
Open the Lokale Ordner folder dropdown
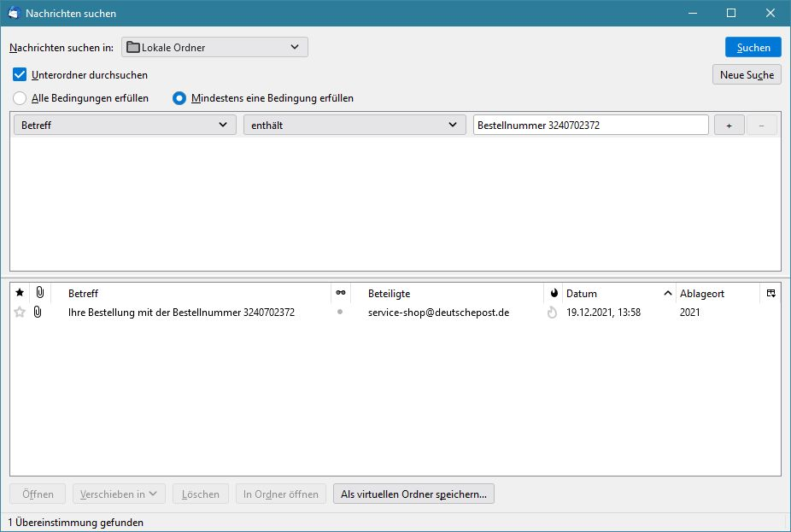[x=214, y=48]
